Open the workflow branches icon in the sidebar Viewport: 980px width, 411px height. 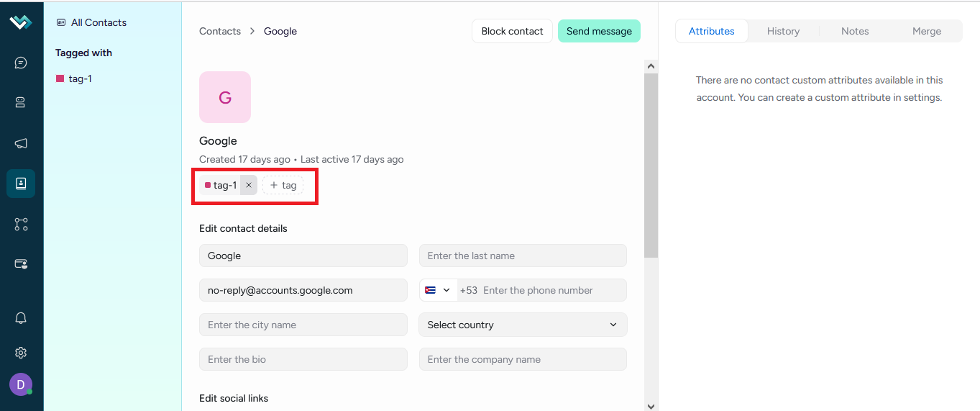pyautogui.click(x=21, y=224)
